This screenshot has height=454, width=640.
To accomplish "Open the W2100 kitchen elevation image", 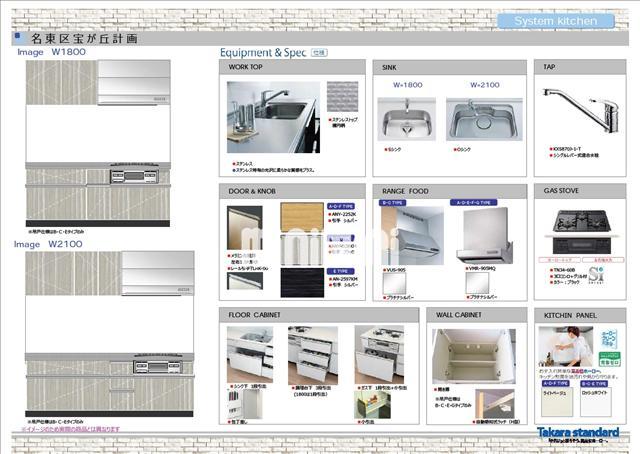I will point(109,334).
